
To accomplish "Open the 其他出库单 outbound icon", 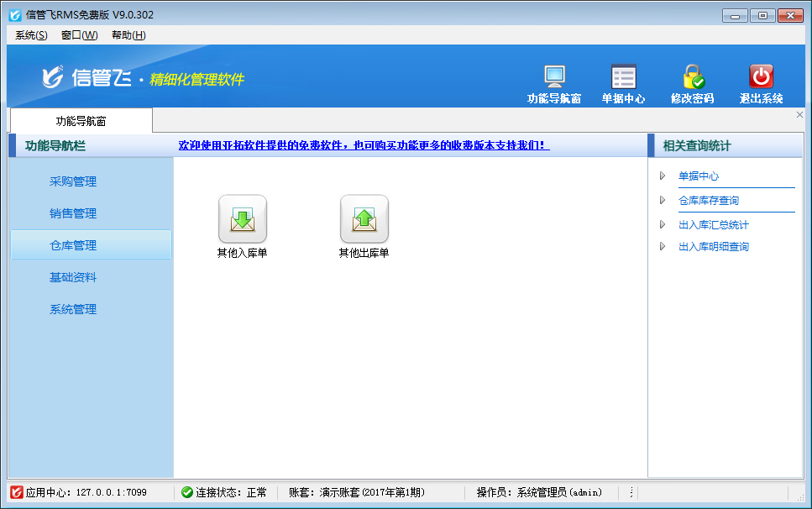I will [x=364, y=219].
